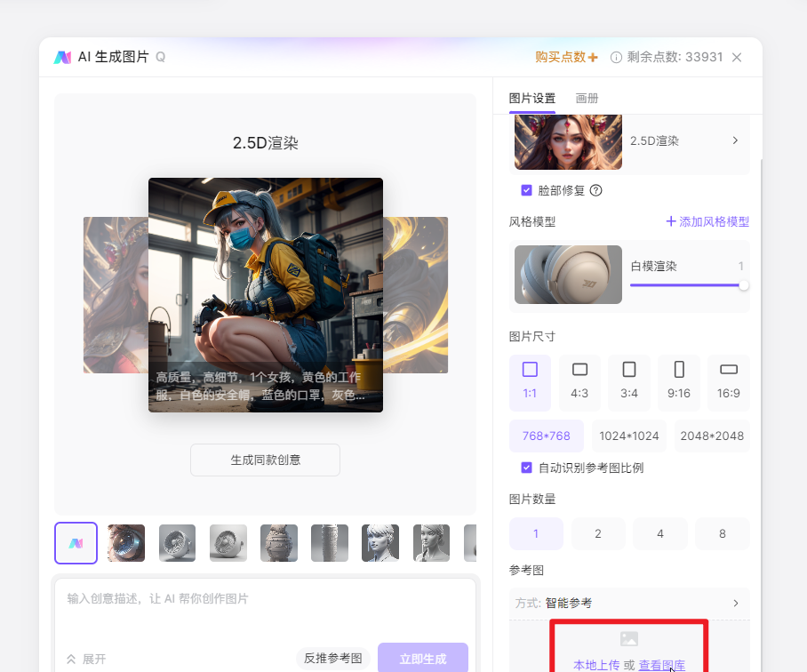The height and width of the screenshot is (672, 807).
Task: Click the image placeholder icon in upload area
Action: pyautogui.click(x=629, y=638)
